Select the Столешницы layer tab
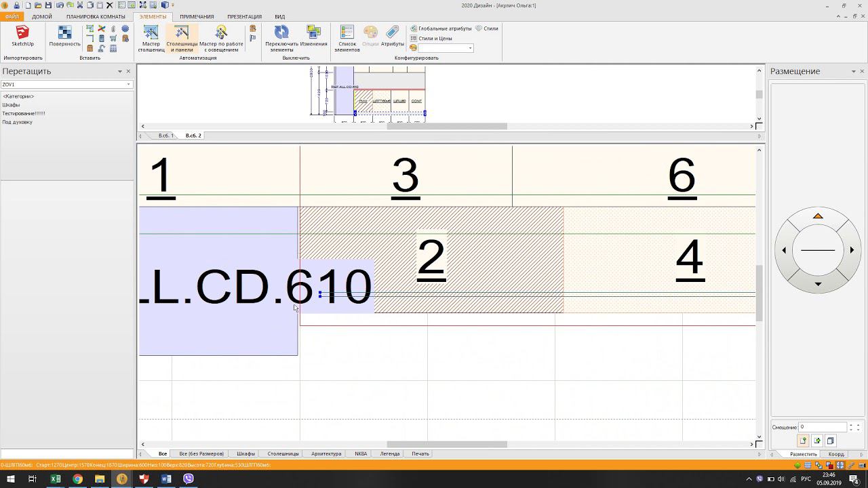 tap(283, 453)
